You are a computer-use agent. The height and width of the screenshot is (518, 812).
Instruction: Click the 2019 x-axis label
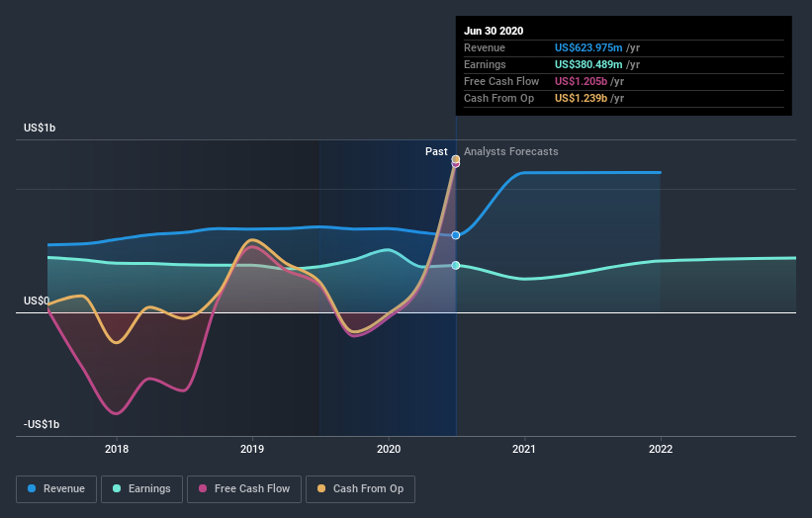252,449
